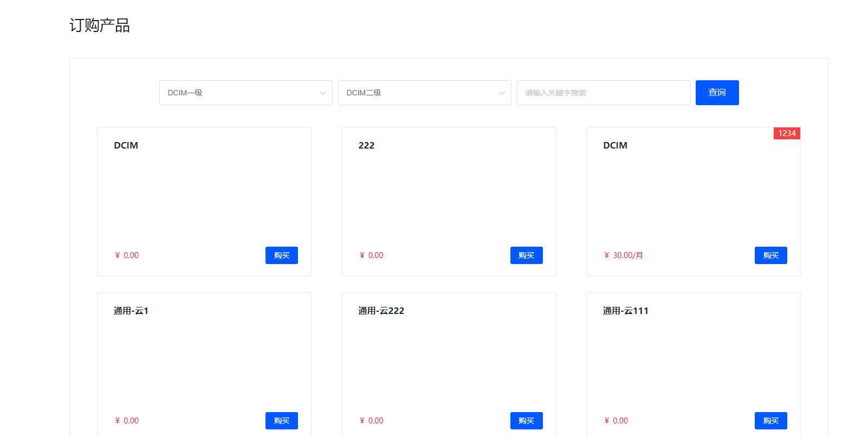Image resolution: width=868 pixels, height=437 pixels.
Task: Click the 订购产品 page heading
Action: (x=100, y=25)
